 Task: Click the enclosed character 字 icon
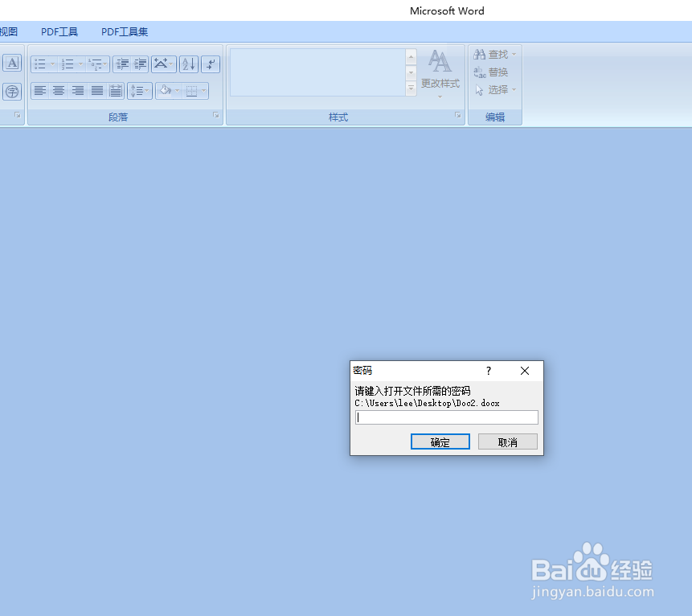click(12, 92)
